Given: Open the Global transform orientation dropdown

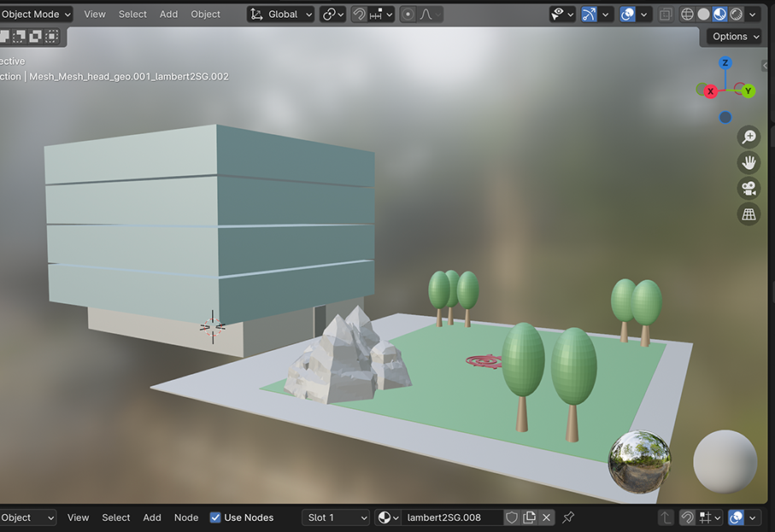Looking at the screenshot, I should pyautogui.click(x=281, y=15).
